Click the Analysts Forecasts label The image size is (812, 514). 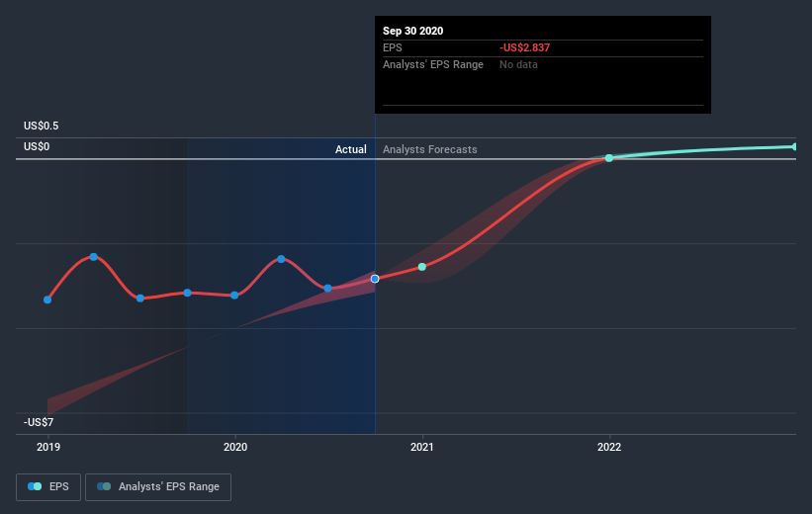430,149
